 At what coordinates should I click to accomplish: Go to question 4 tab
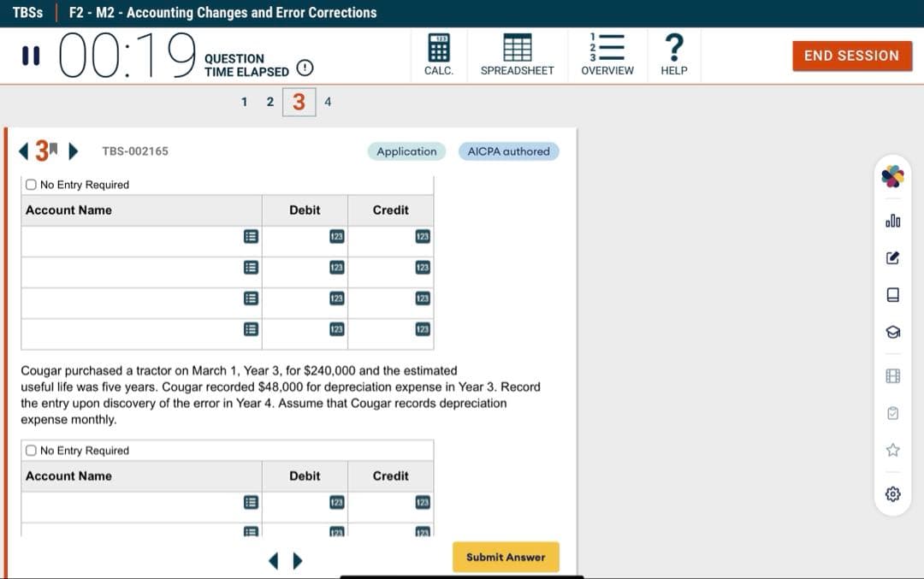pos(328,102)
